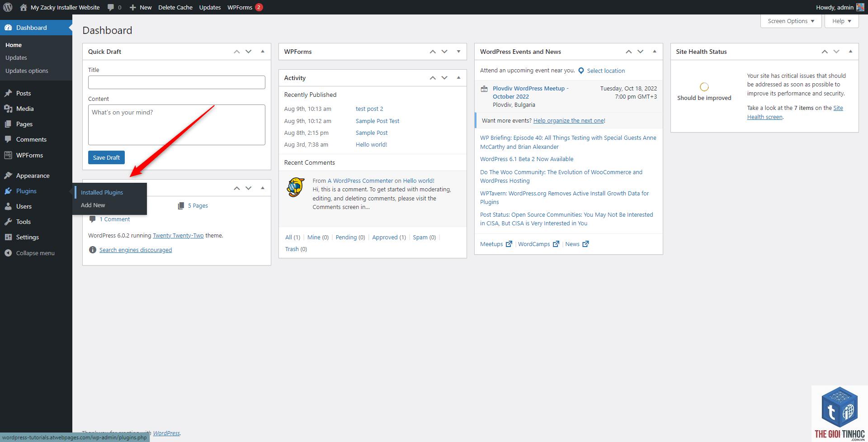Click the Pages icon in sidebar
Viewport: 868px width, 442px height.
pyautogui.click(x=8, y=124)
